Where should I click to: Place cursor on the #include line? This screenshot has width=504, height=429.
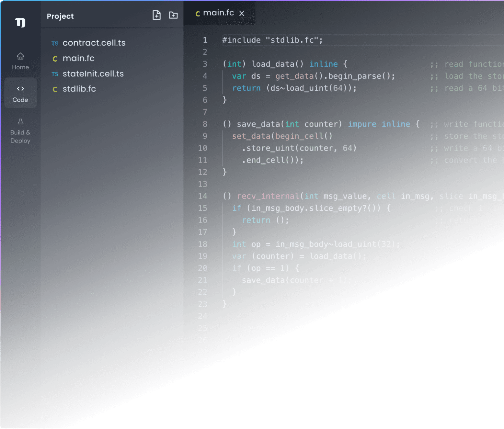point(272,40)
